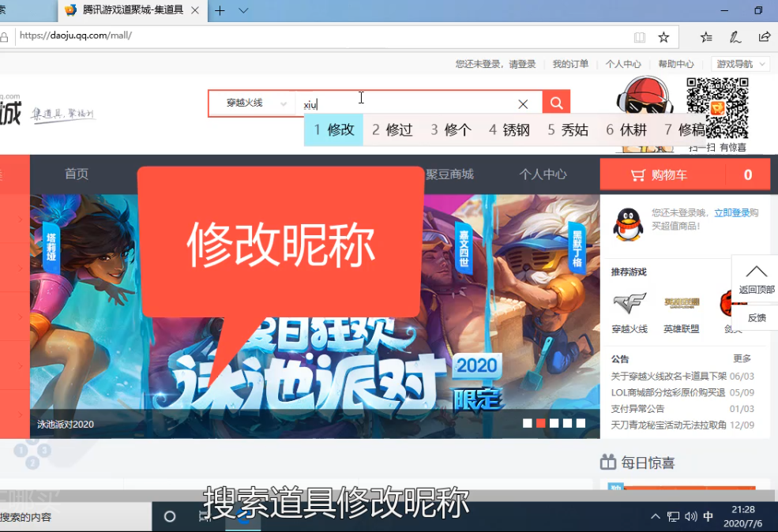This screenshot has height=532, width=778.
Task: Choose IME candidate 2 修过
Action: point(392,130)
